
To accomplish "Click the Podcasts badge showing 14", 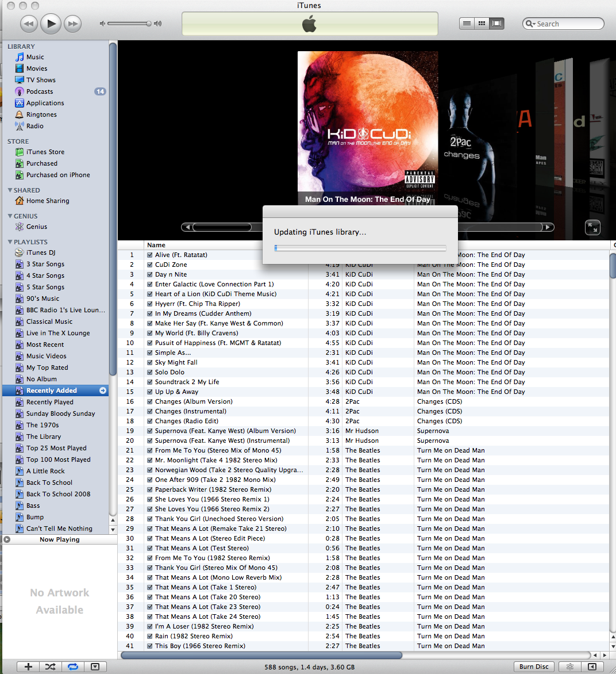I will click(100, 91).
